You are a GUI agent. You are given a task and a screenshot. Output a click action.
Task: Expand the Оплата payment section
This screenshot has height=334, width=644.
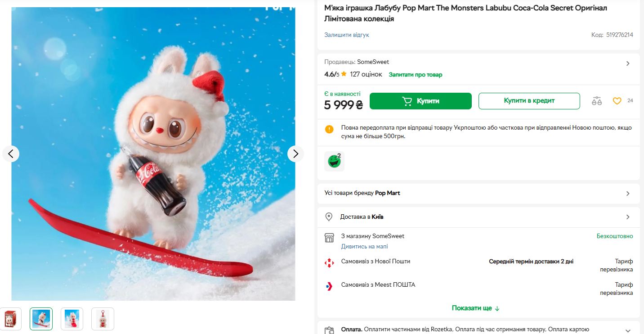coord(628,330)
